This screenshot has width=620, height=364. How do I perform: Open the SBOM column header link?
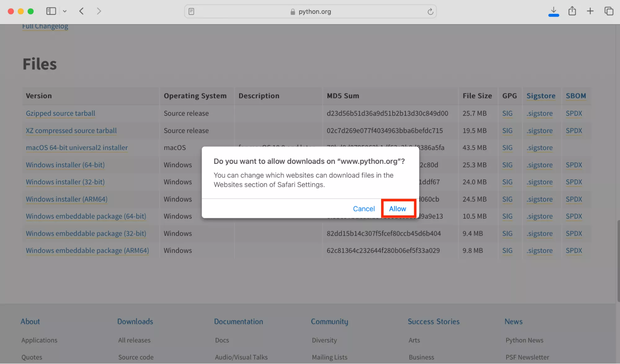click(576, 96)
